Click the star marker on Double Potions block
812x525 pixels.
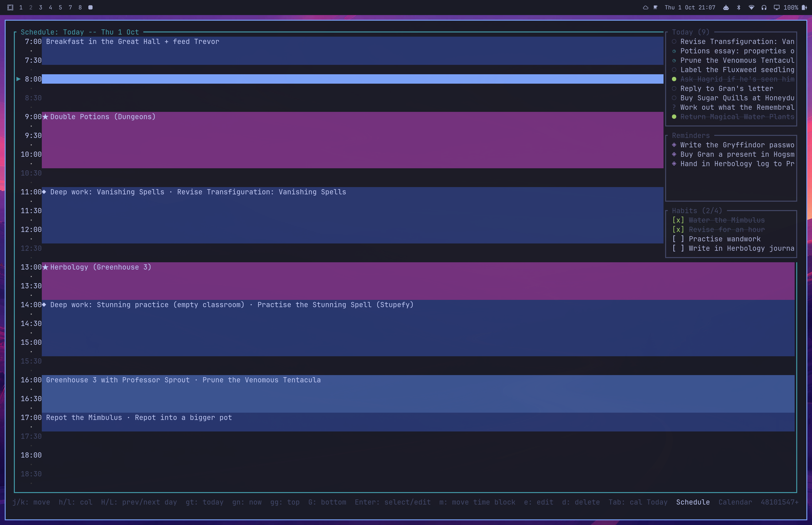pyautogui.click(x=45, y=117)
